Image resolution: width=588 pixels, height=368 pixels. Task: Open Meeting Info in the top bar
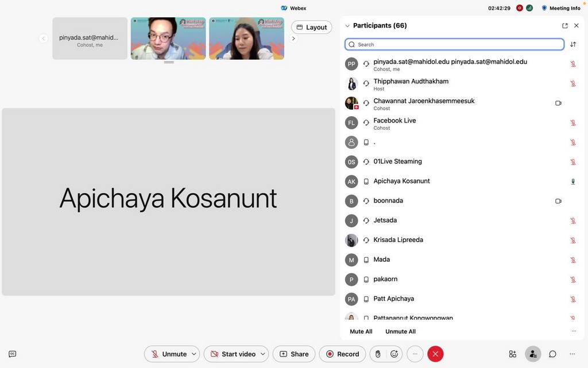(x=561, y=8)
